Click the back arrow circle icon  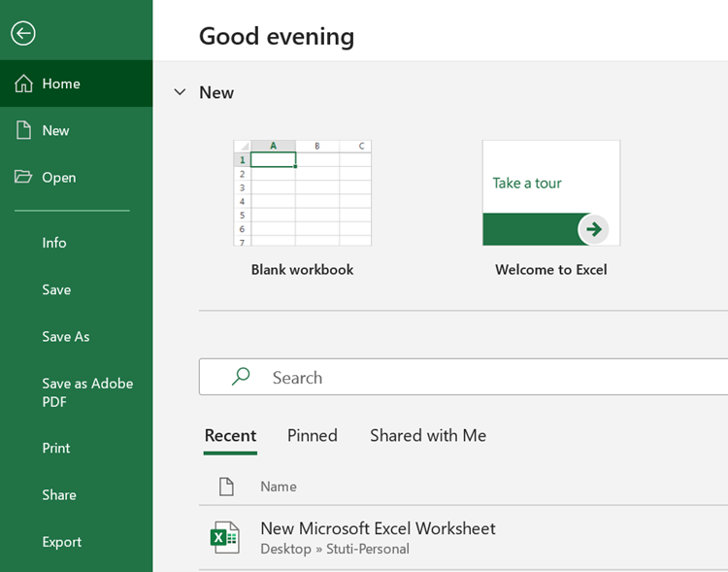click(x=23, y=33)
